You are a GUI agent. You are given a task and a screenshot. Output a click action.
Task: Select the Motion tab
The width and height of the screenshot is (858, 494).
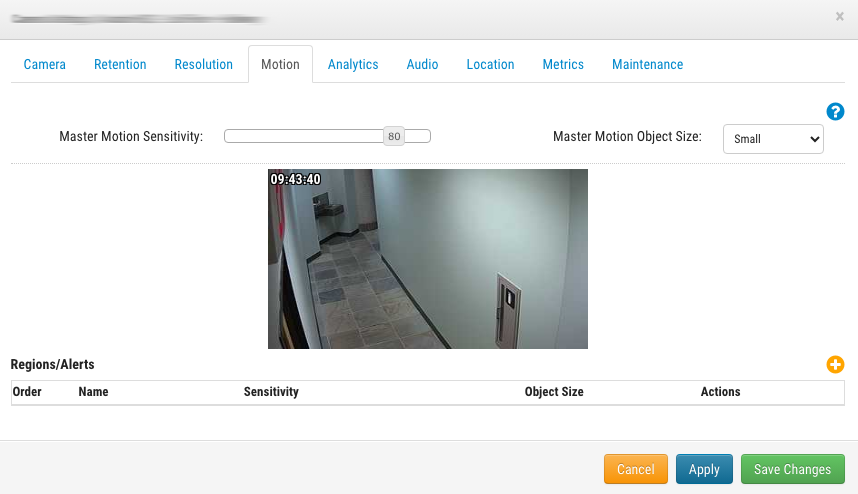pyautogui.click(x=280, y=64)
